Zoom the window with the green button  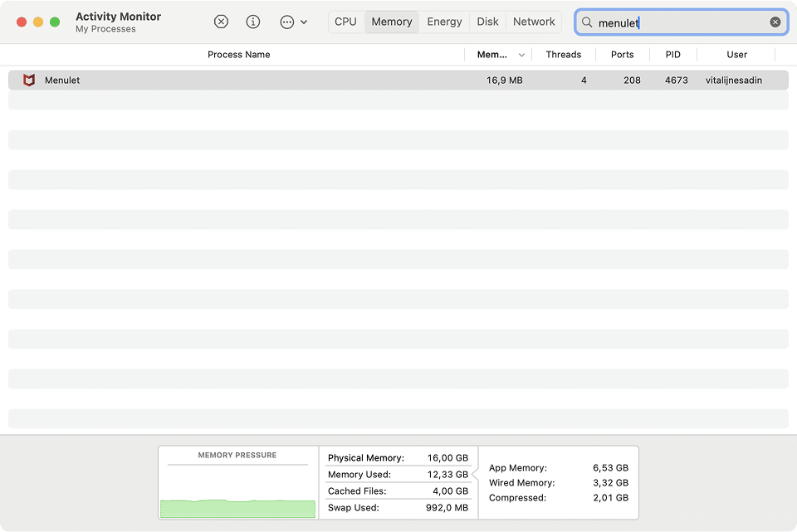[x=55, y=22]
